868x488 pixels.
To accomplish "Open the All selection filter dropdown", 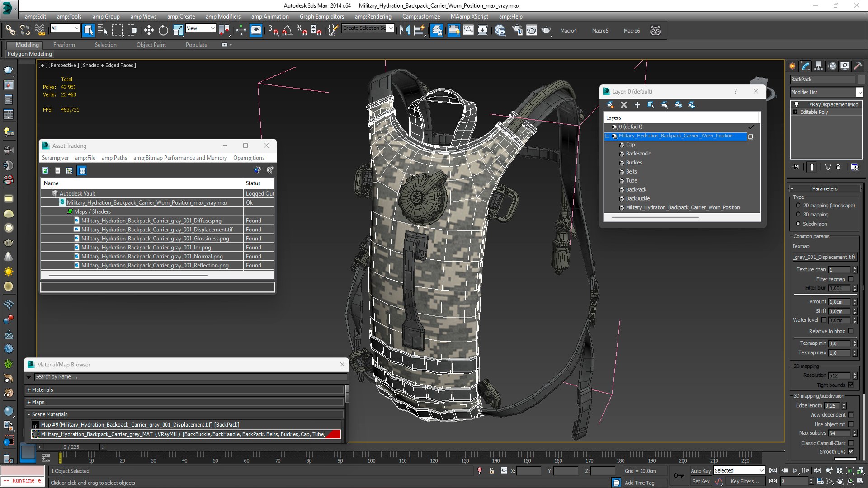I will (65, 28).
